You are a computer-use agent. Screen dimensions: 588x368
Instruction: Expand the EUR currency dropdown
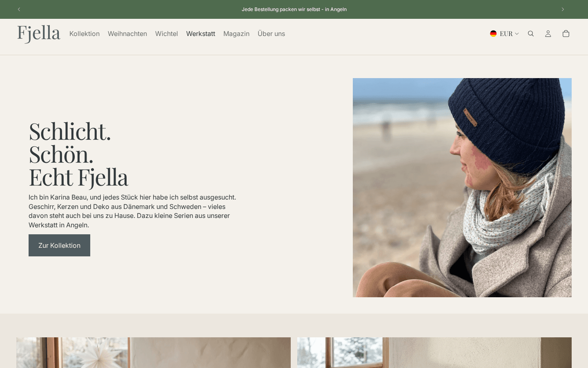pyautogui.click(x=505, y=34)
